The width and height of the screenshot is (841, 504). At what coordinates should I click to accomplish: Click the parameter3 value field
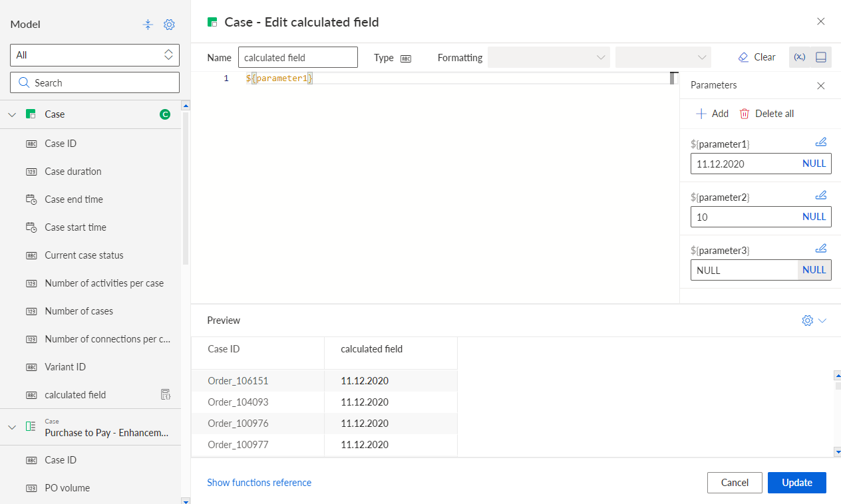744,270
